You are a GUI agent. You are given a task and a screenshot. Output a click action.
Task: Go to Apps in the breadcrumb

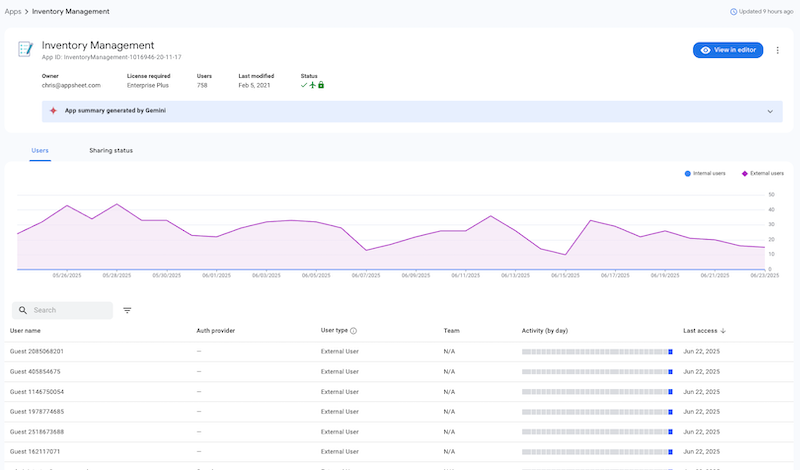tap(13, 11)
